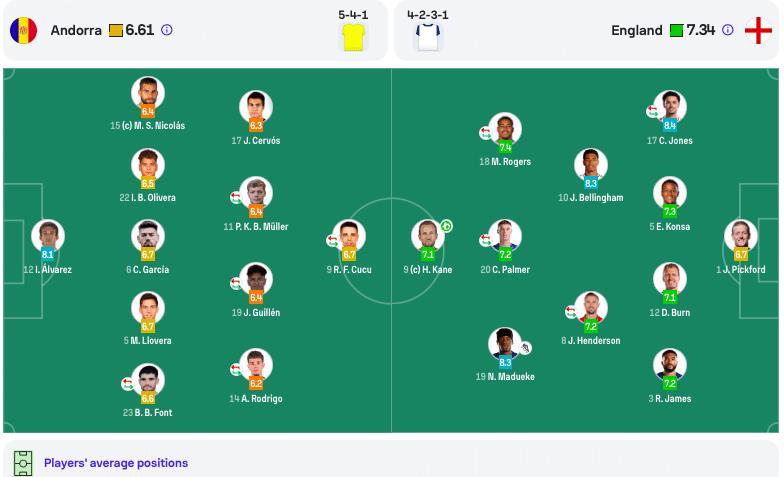Click the England flag icon
The image size is (784, 477).
758,30
